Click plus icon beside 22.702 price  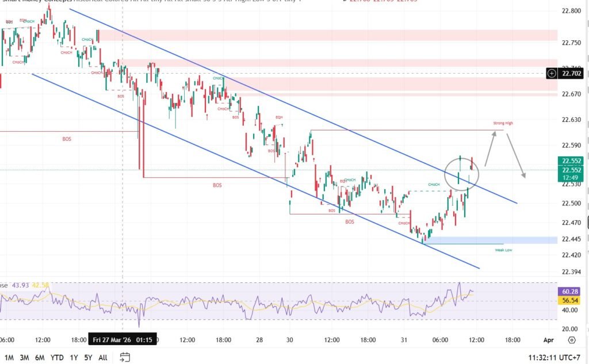click(x=552, y=73)
